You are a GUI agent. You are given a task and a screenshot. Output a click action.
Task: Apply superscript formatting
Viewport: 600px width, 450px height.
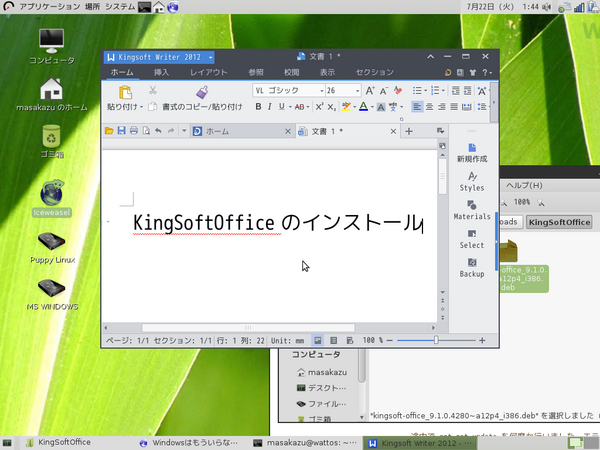pos(319,107)
